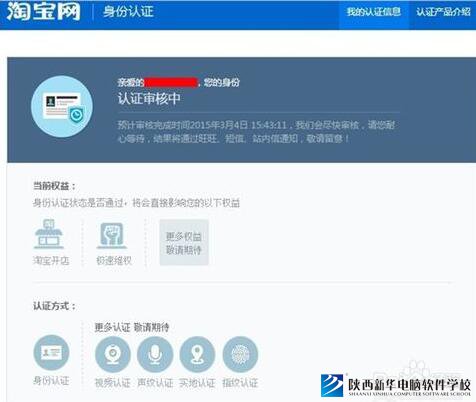Select the 声纹认证 microphone icon

pyautogui.click(x=155, y=354)
